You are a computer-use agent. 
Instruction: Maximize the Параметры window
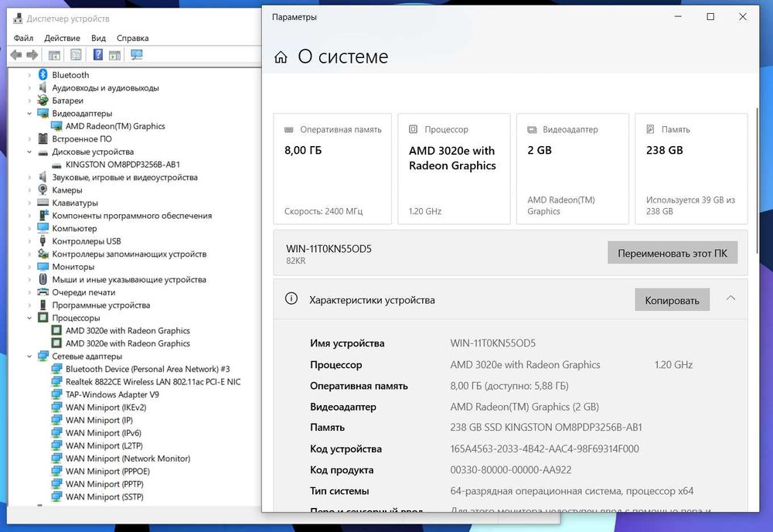(710, 17)
